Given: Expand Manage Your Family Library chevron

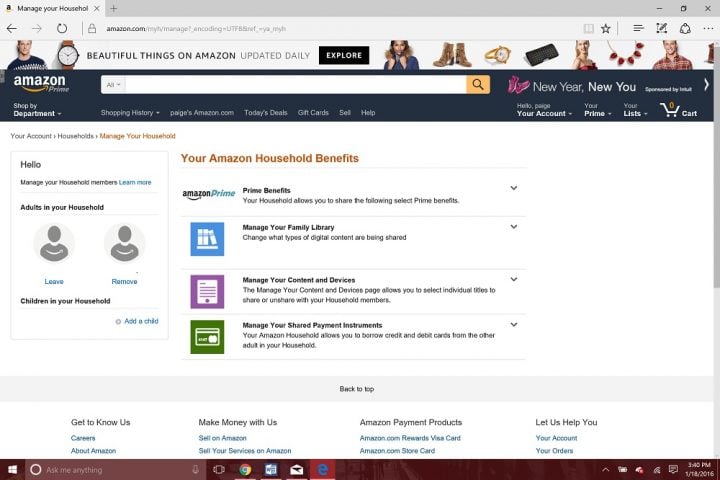Looking at the screenshot, I should (514, 226).
